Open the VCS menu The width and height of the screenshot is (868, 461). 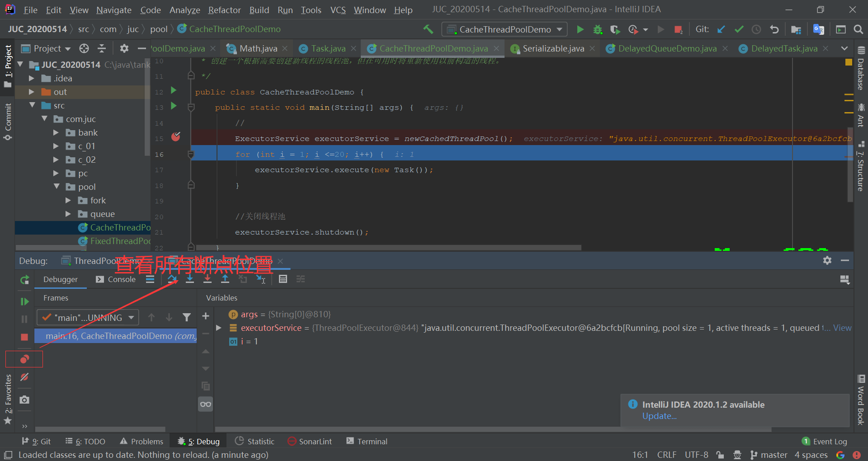338,10
